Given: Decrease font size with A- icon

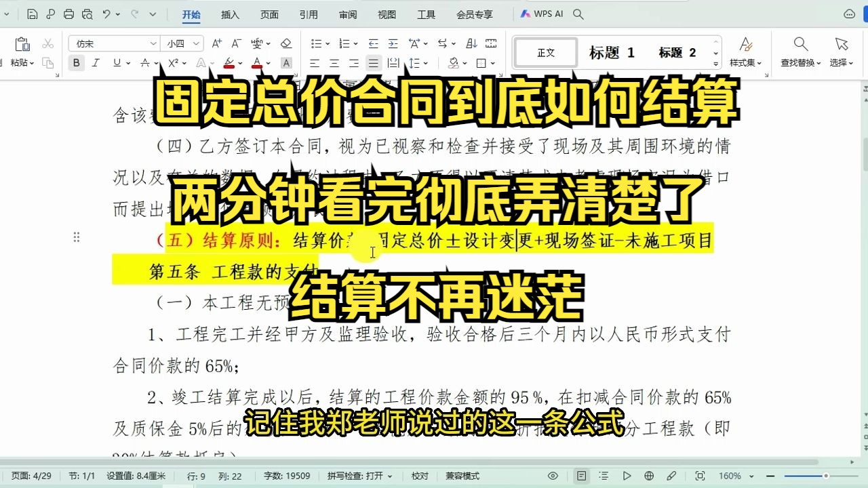Looking at the screenshot, I should [x=236, y=43].
